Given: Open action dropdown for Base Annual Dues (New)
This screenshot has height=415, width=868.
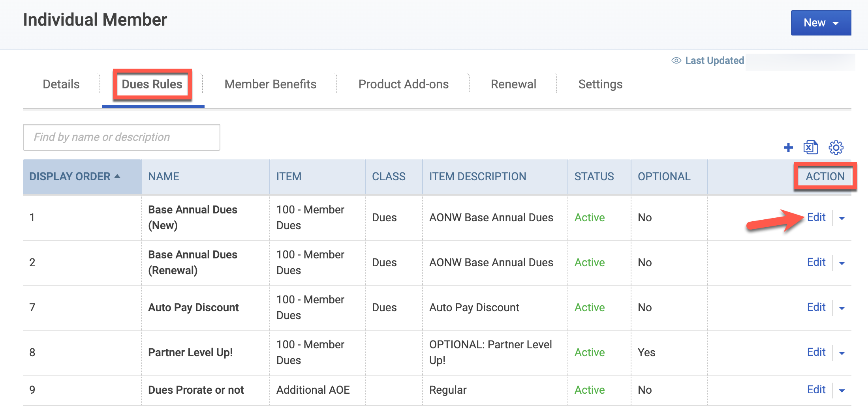Looking at the screenshot, I should click(x=842, y=218).
